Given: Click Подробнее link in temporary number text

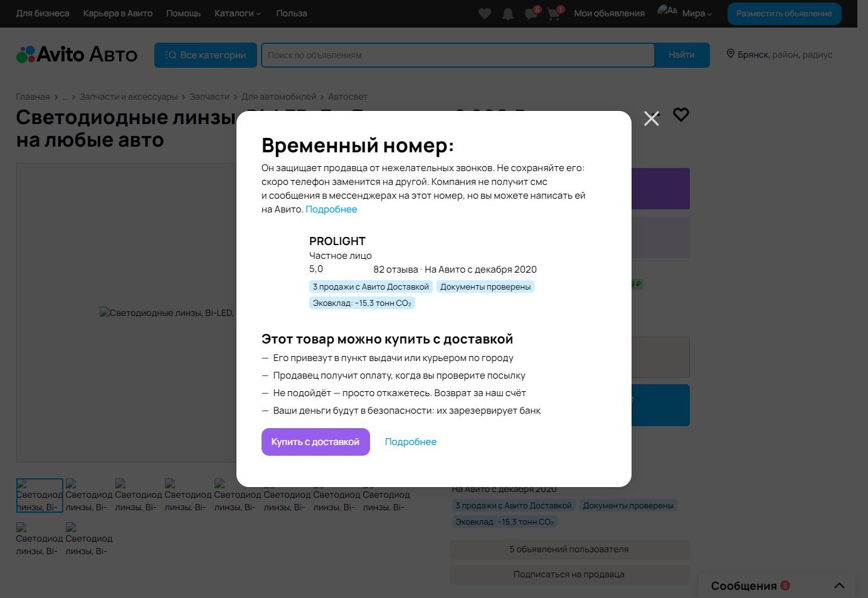Looking at the screenshot, I should (x=331, y=209).
